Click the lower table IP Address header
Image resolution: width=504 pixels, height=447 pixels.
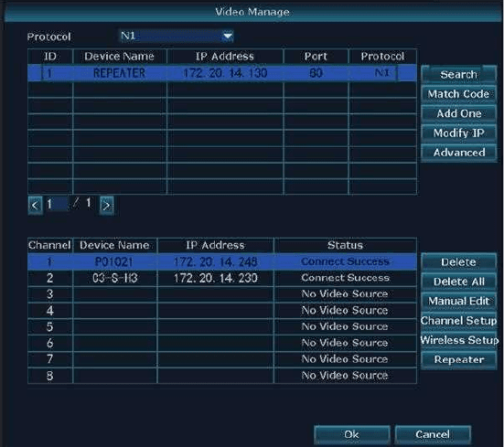[x=215, y=245]
